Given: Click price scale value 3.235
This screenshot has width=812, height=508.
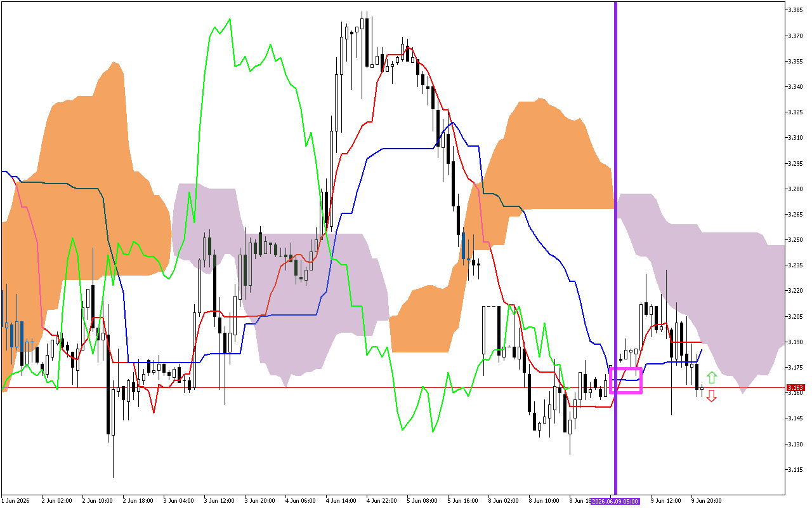Looking at the screenshot, I should pos(796,265).
